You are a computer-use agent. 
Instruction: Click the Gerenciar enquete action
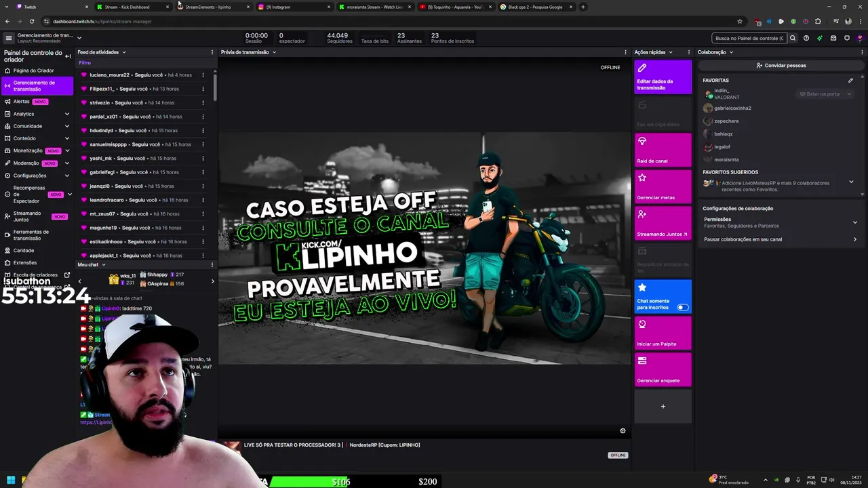pyautogui.click(x=663, y=370)
